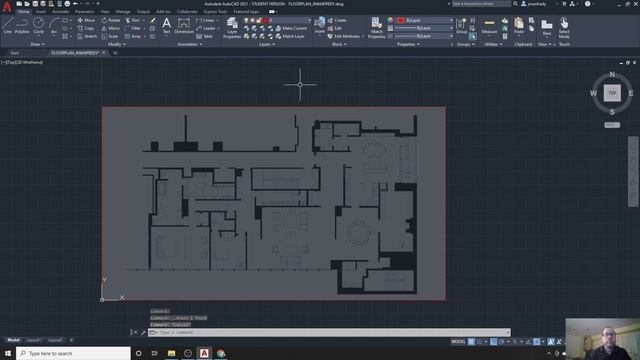Viewport: 640px width, 360px height.
Task: Switch to the Output ribbon tab
Action: tap(143, 12)
